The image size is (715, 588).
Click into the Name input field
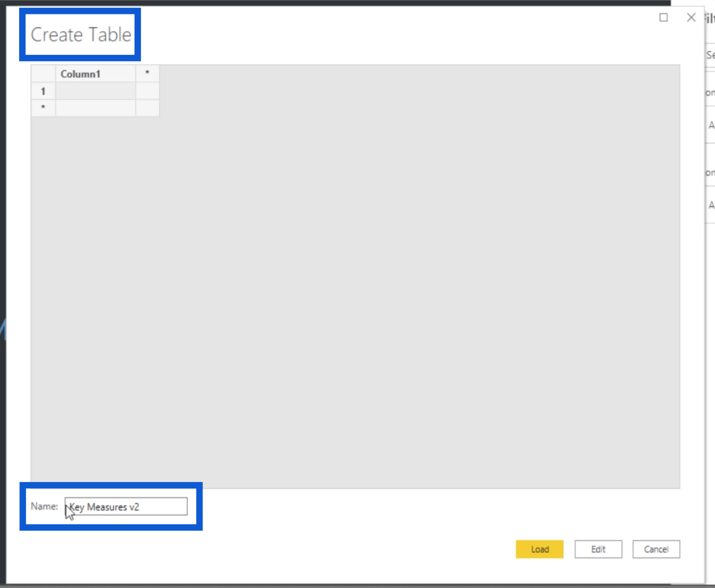126,507
